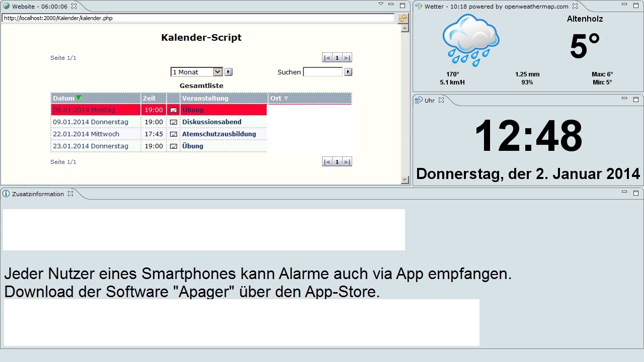Click the detail icon for Diskussionsabend
The width and height of the screenshot is (644, 362).
click(174, 122)
